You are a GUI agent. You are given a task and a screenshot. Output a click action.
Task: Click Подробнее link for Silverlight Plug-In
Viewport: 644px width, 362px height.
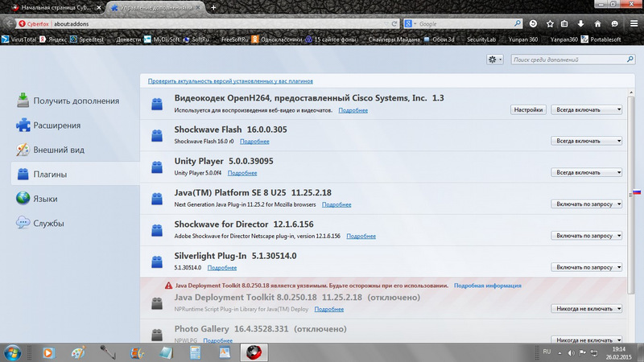[x=222, y=268]
